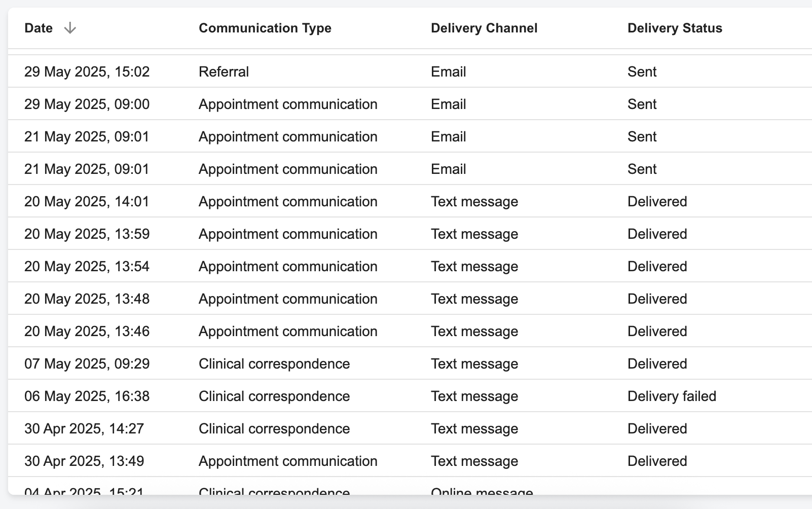Open the 20 May 2025, 13:54 entry
812x509 pixels.
(x=87, y=267)
